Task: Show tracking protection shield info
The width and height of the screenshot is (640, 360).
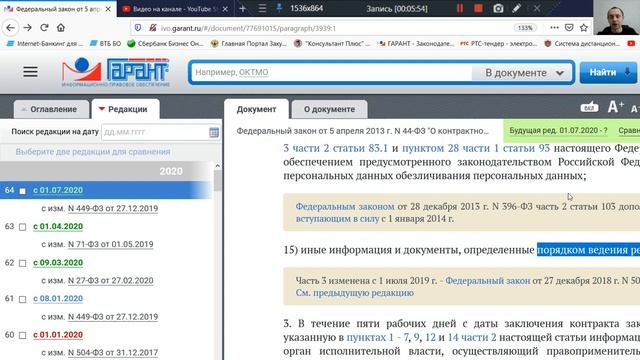Action: tap(138, 28)
